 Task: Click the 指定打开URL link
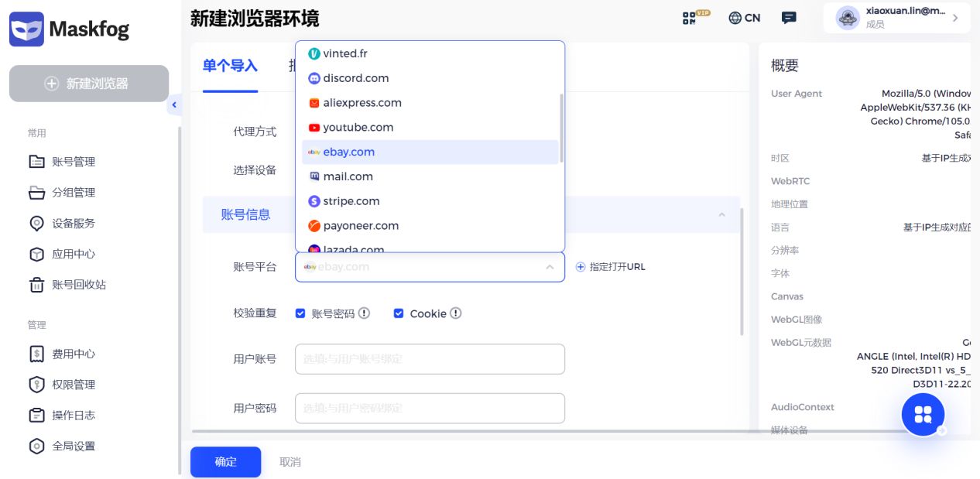(x=617, y=267)
